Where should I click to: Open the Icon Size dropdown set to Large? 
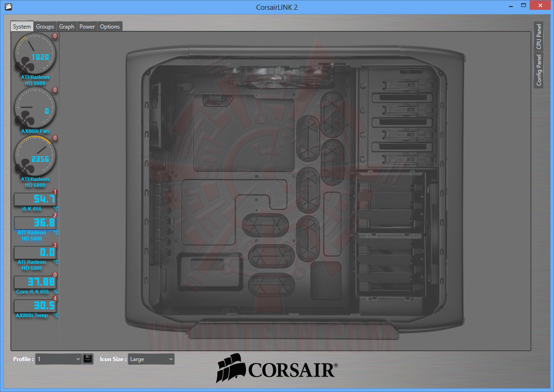151,359
